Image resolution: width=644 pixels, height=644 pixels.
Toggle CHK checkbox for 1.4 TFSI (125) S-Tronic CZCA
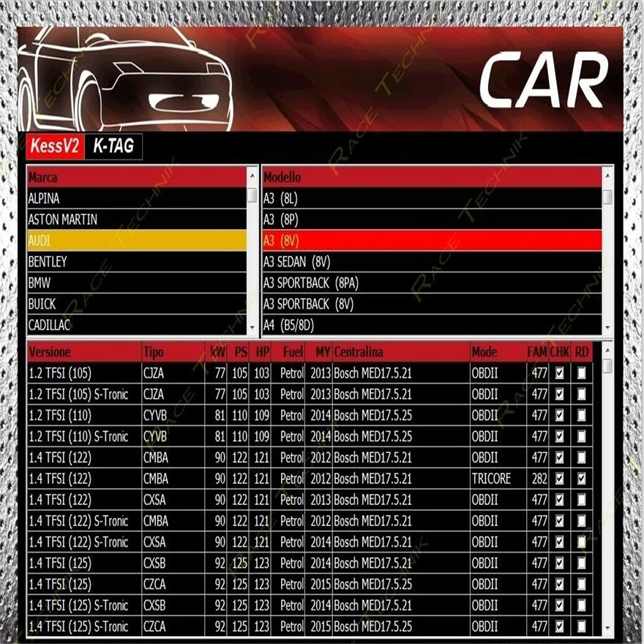pyautogui.click(x=559, y=626)
